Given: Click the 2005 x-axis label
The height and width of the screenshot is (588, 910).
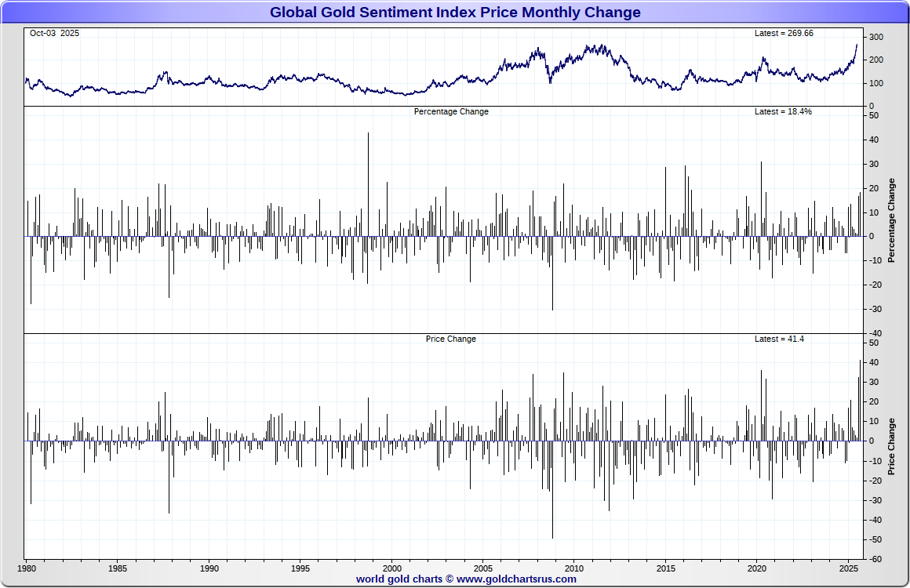Looking at the screenshot, I should coord(483,568).
